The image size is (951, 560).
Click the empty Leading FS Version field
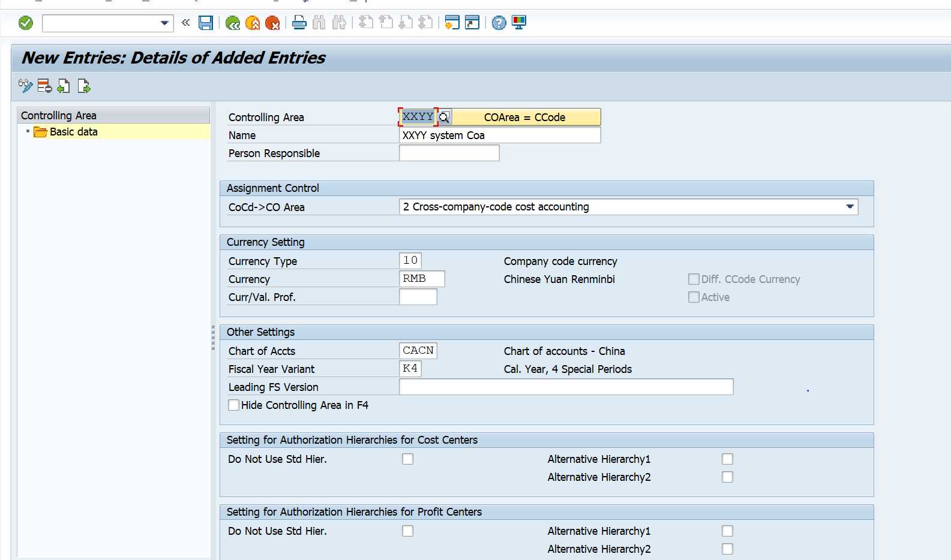coord(566,387)
